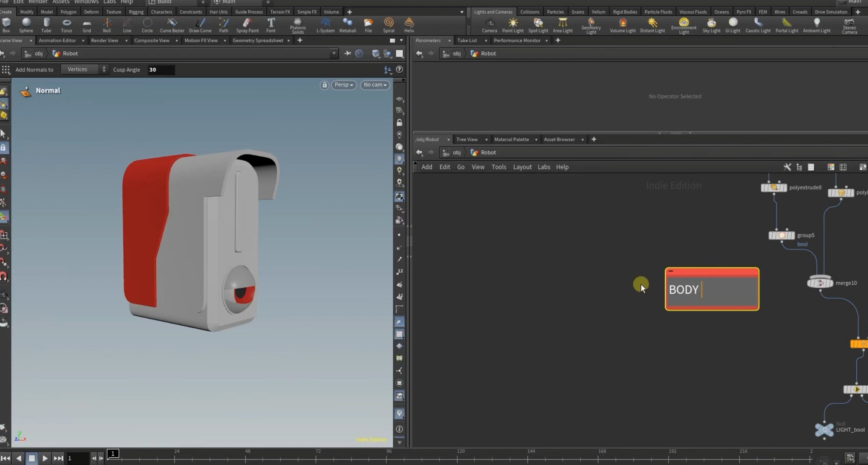The height and width of the screenshot is (465, 868).
Task: Open the Persp viewport dropdown
Action: click(x=344, y=85)
